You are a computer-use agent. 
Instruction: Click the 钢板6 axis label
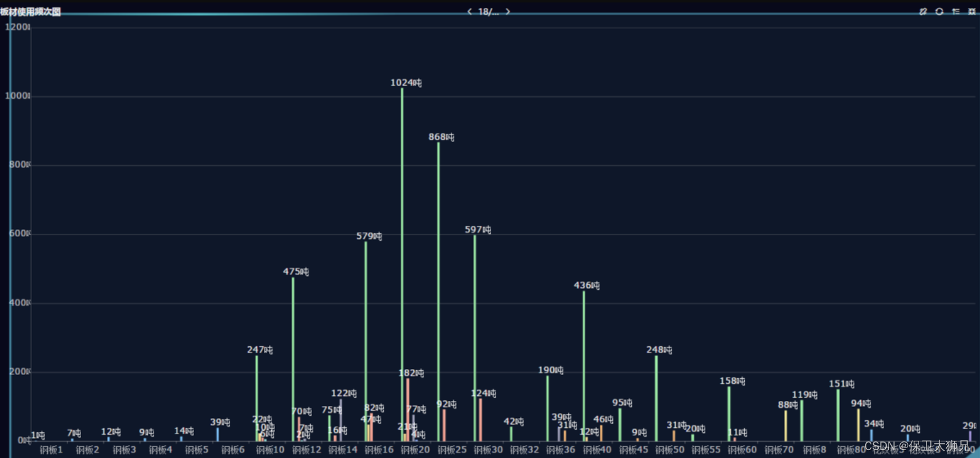point(233,450)
